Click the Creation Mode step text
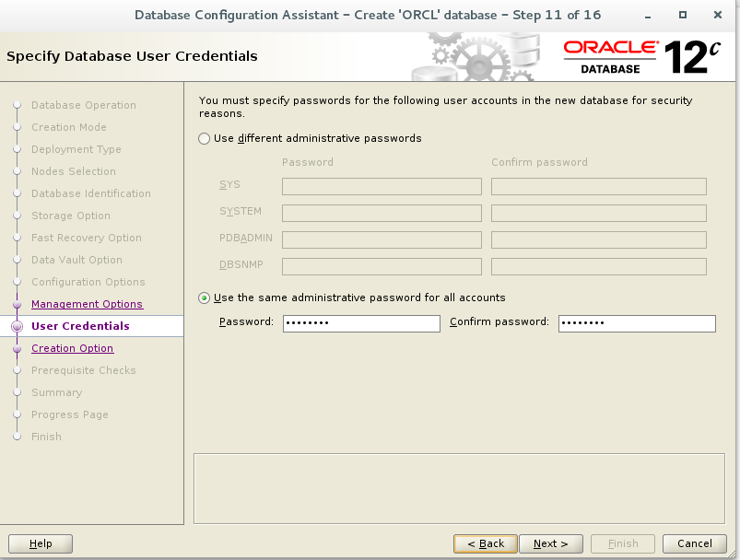 69,127
